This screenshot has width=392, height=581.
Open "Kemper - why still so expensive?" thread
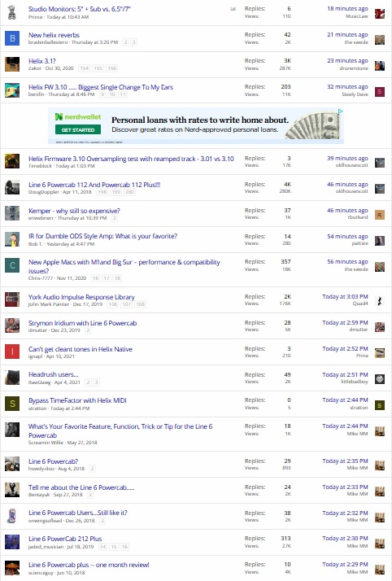click(74, 211)
